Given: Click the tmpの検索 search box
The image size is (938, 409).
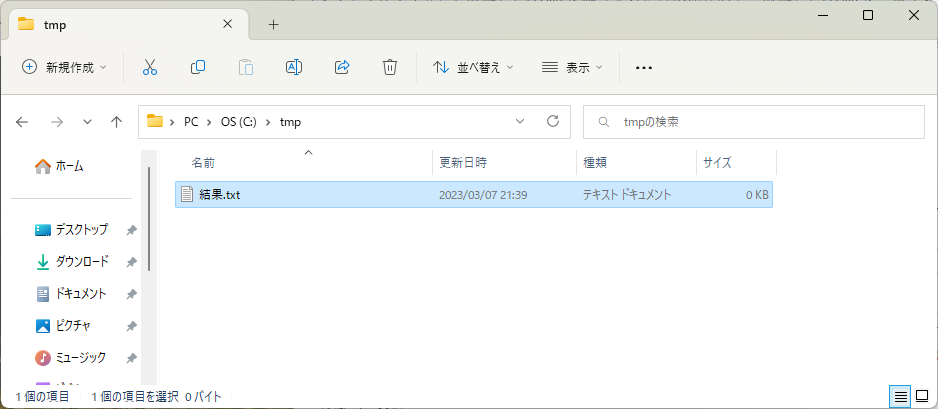Looking at the screenshot, I should tap(760, 122).
